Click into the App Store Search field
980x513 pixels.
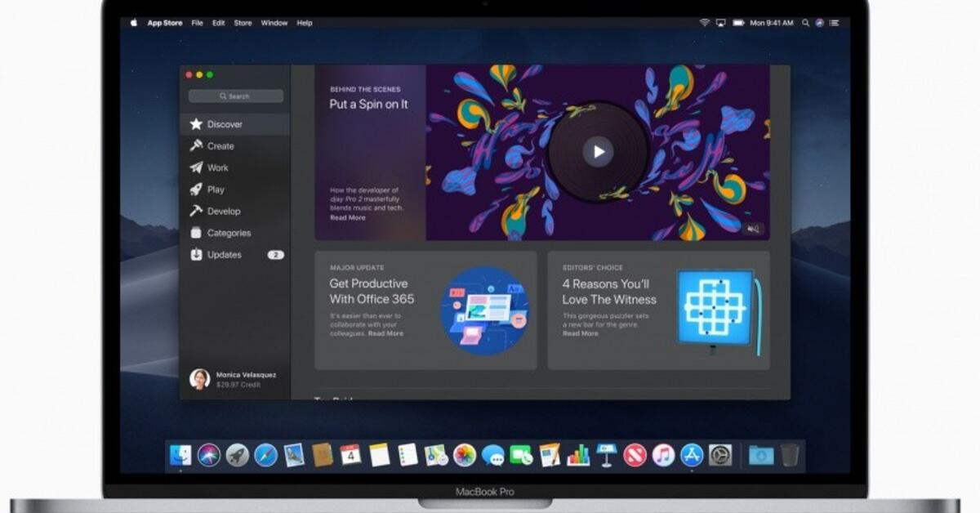pyautogui.click(x=236, y=96)
